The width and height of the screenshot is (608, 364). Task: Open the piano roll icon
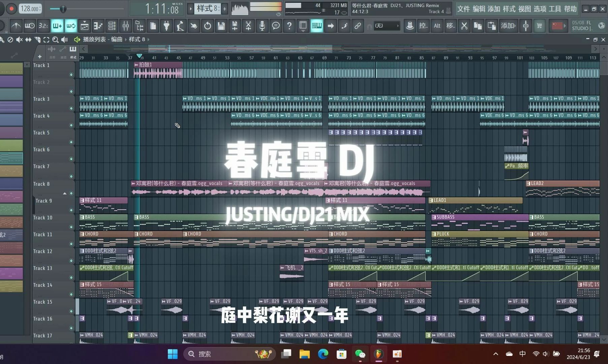tap(98, 26)
